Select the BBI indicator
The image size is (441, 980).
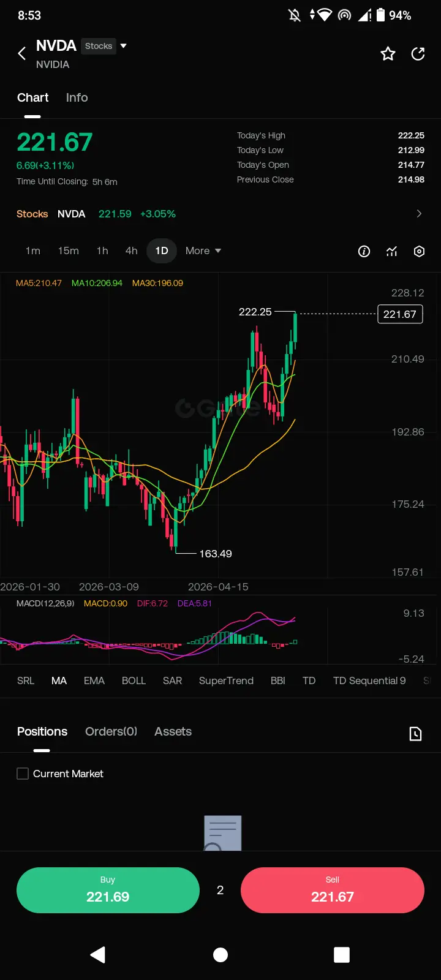point(278,680)
